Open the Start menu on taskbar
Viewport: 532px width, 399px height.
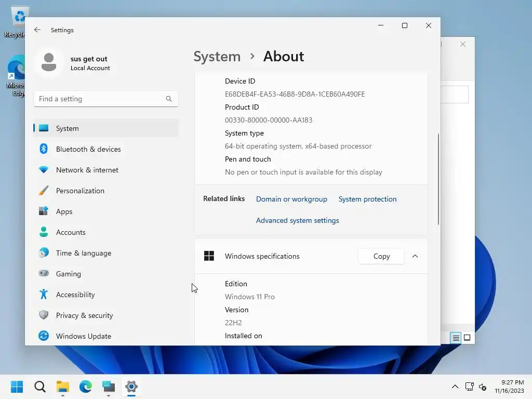pyautogui.click(x=17, y=387)
